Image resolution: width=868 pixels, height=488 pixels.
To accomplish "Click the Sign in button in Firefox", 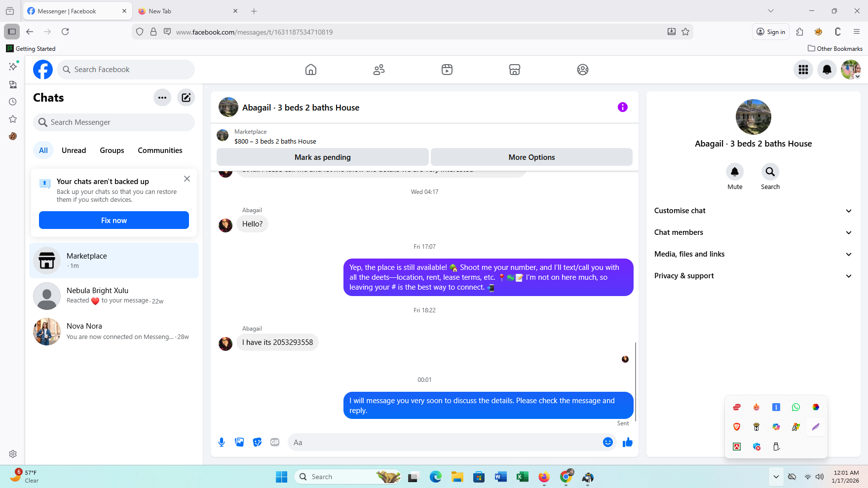I will coord(771,32).
